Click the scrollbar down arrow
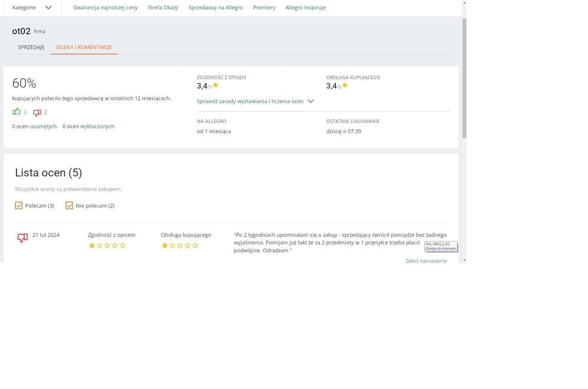The width and height of the screenshot is (588, 389). pos(464,259)
